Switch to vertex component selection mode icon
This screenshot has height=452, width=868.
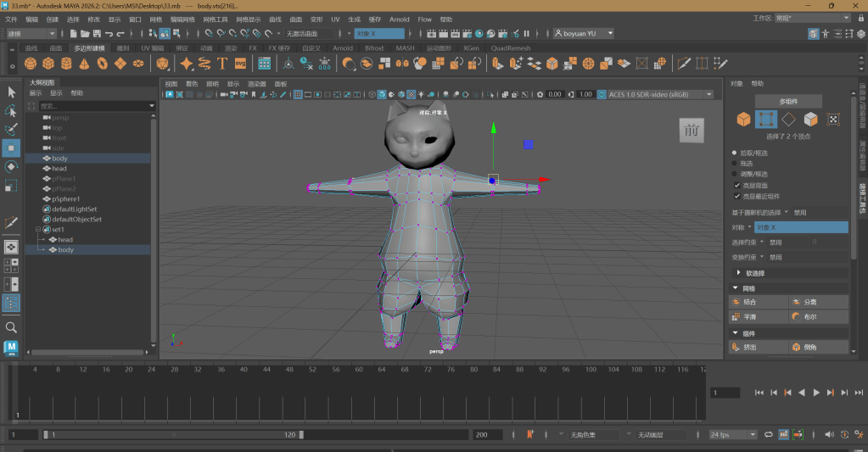[766, 120]
